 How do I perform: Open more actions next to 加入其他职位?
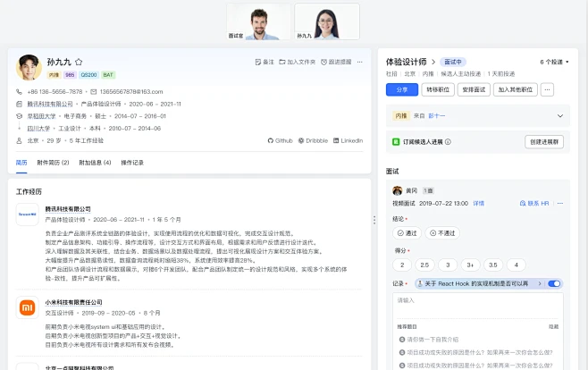[547, 89]
